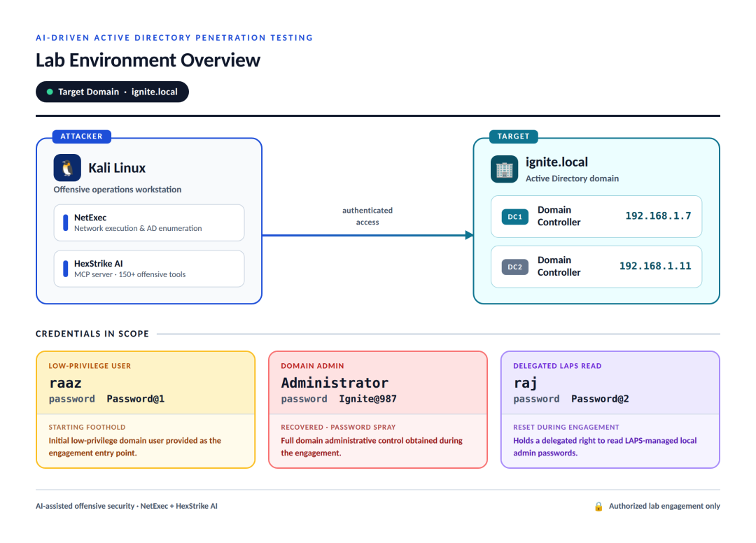
Task: Click the IP address 192.168.1.7
Action: pyautogui.click(x=658, y=216)
